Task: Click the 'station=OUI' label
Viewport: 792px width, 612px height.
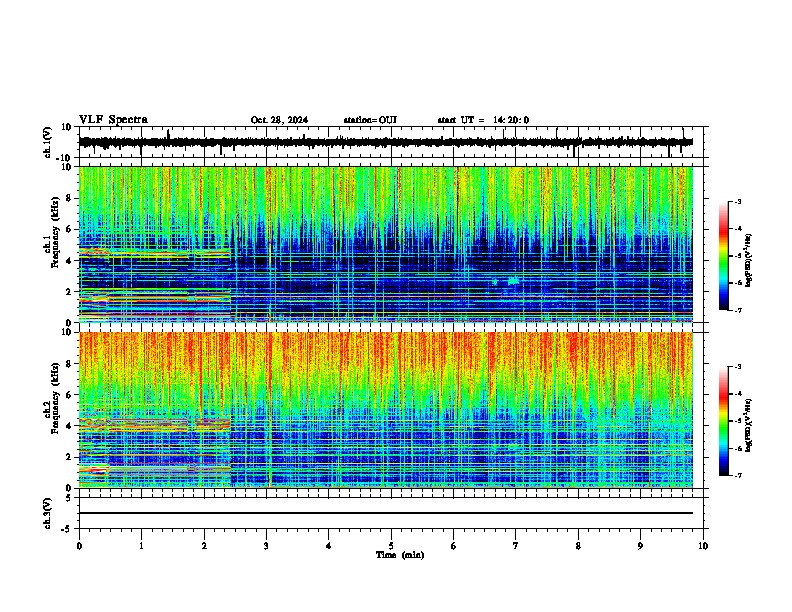Action: (x=370, y=120)
